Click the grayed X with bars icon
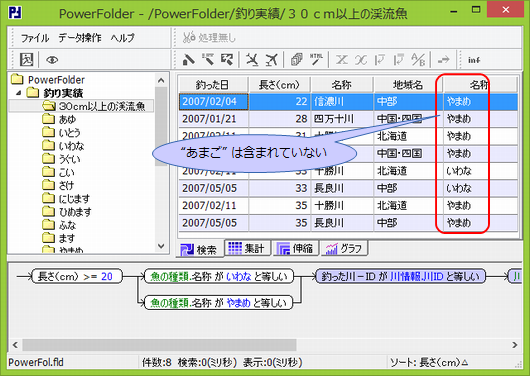Image resolution: width=530 pixels, height=376 pixels. [341, 60]
